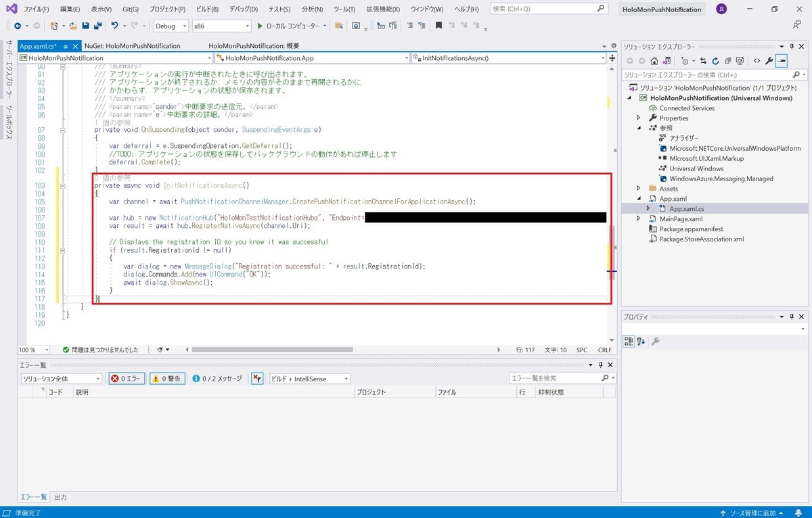Open the user account avatar
This screenshot has height=518, width=812.
(722, 9)
